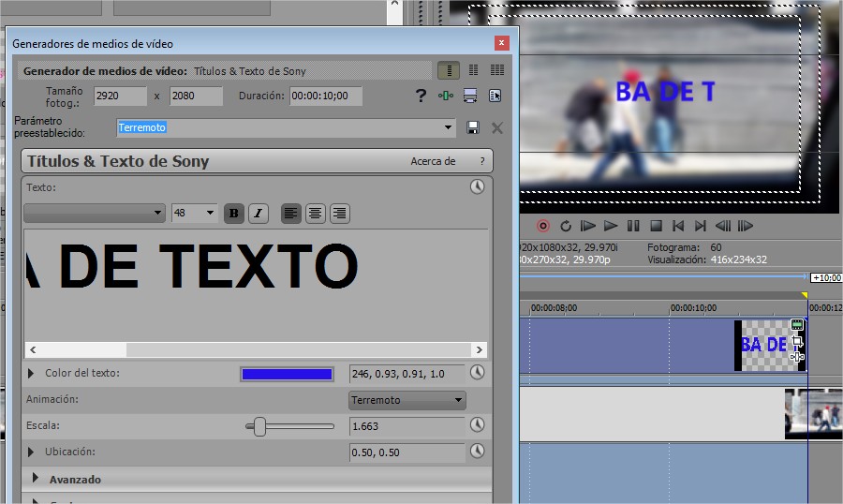Click the generated media icon on text event

(x=797, y=324)
